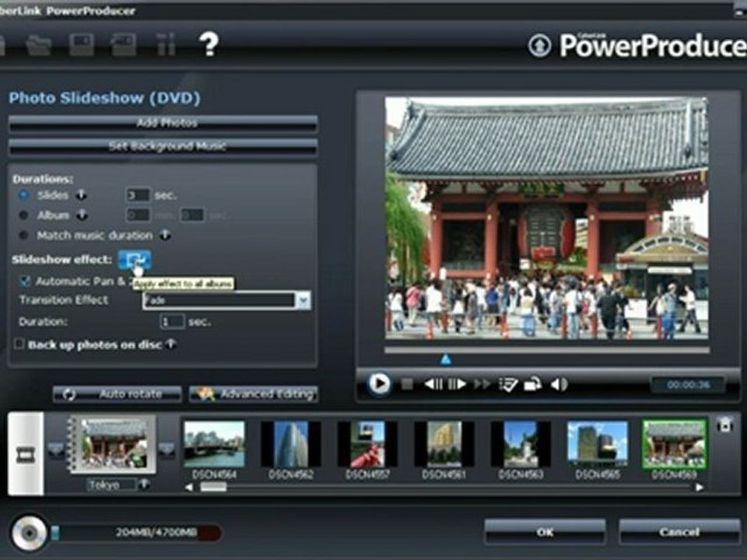Select photo thumbnail DSCN4564

(x=215, y=444)
